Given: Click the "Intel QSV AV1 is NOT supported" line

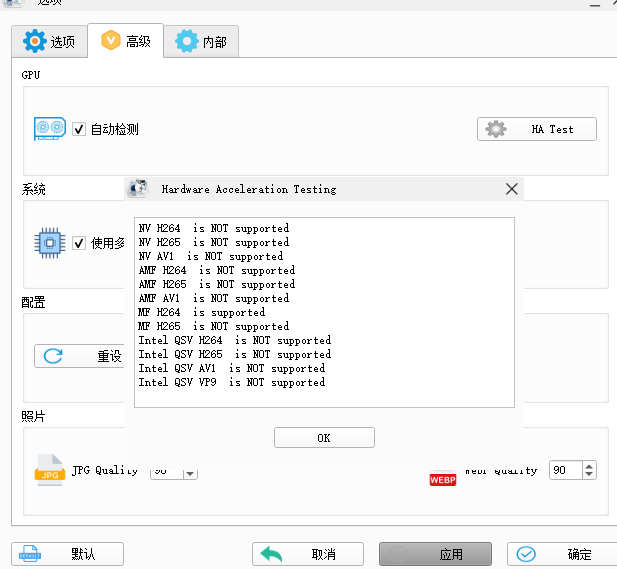Looking at the screenshot, I should (x=232, y=368).
